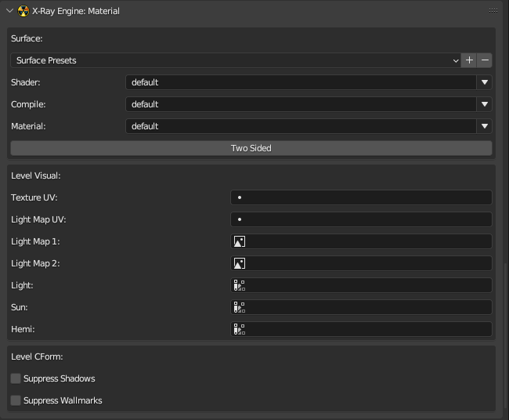Click the Light Map 1 image icon
The width and height of the screenshot is (509, 420).
(x=240, y=241)
